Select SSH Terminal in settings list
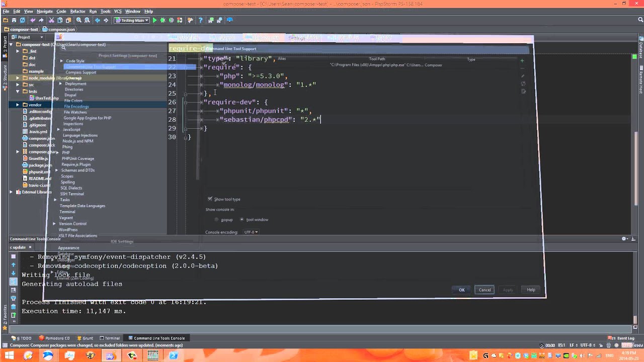The height and width of the screenshot is (362, 644). 72,194
